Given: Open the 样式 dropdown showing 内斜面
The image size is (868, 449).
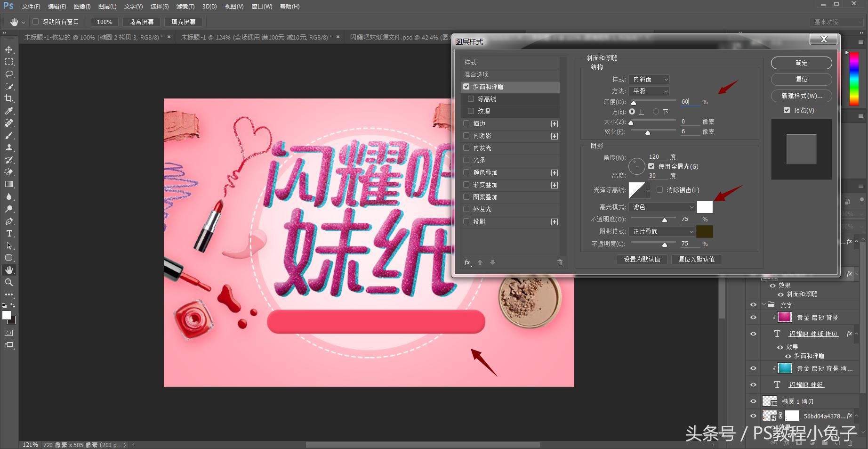Looking at the screenshot, I should (x=649, y=79).
